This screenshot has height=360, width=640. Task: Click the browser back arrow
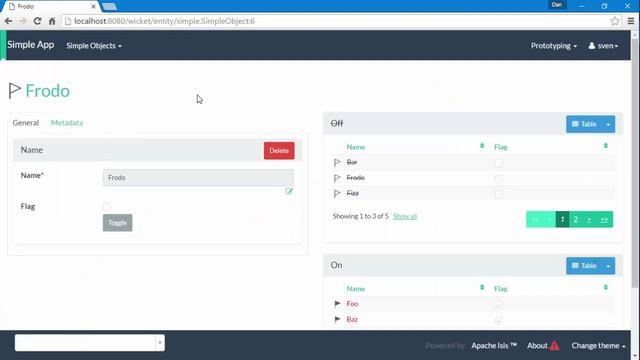pyautogui.click(x=8, y=21)
